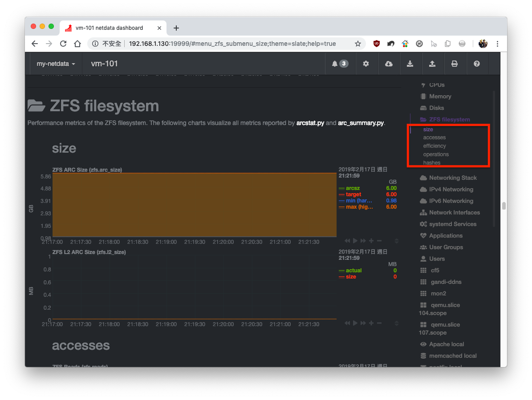Open new browser tab
Image resolution: width=532 pixels, height=400 pixels.
(x=176, y=28)
